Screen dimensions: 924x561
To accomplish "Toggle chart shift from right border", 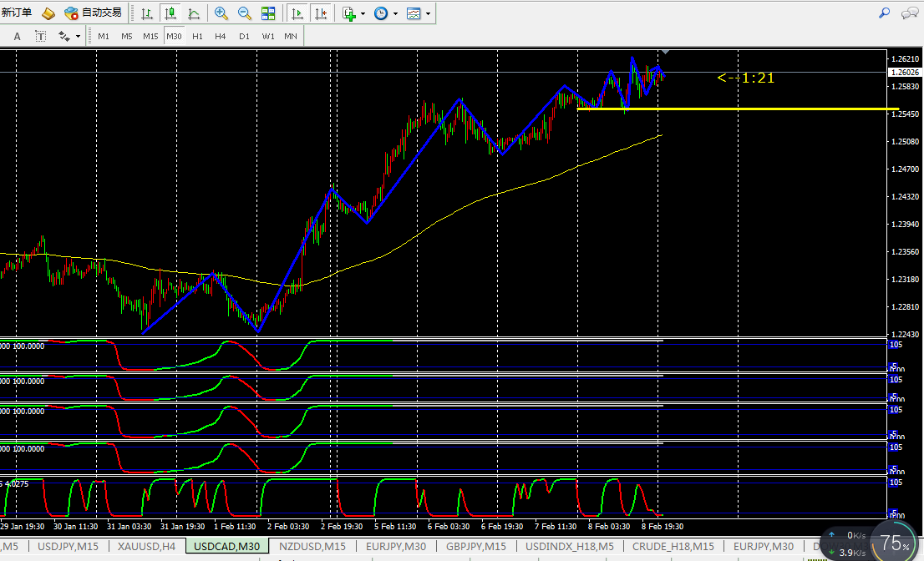I will click(321, 13).
